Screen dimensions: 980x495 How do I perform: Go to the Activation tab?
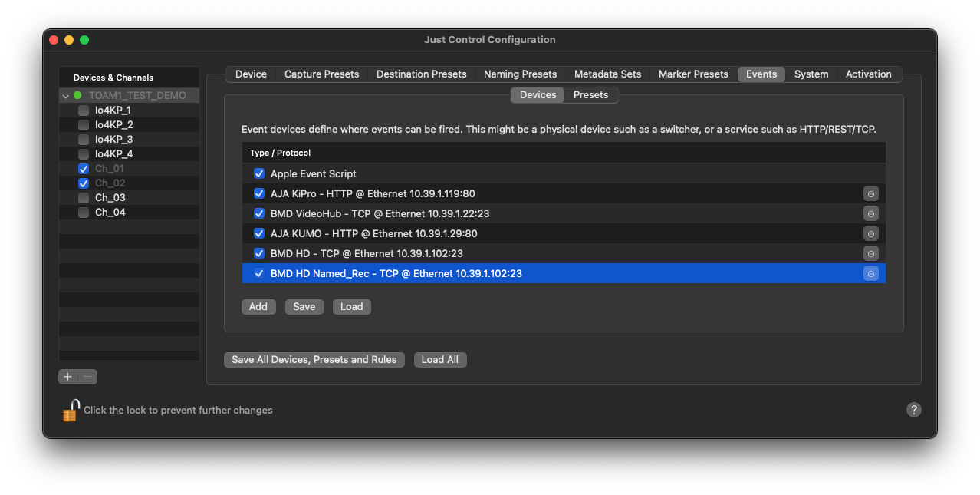pyautogui.click(x=868, y=74)
